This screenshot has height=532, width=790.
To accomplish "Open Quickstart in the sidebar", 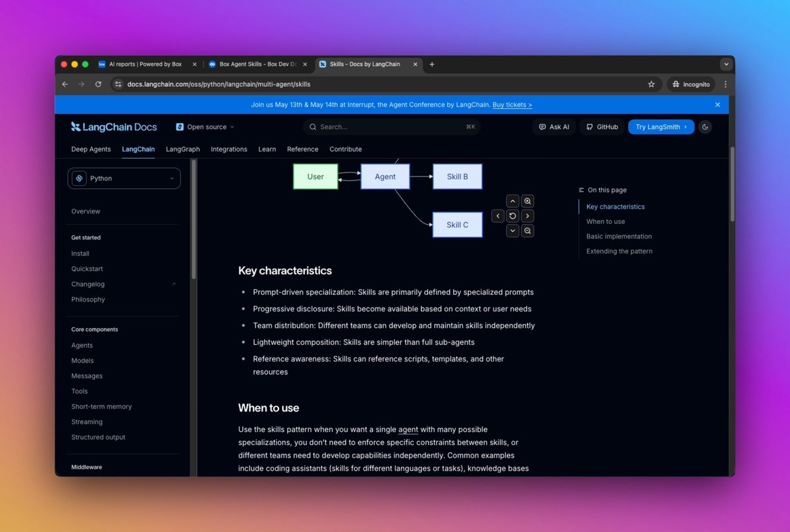I will [x=87, y=269].
